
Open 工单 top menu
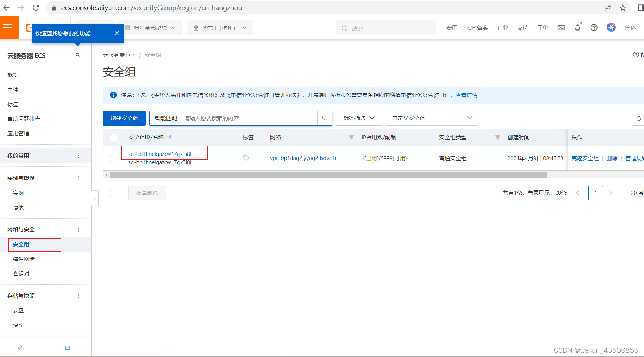click(543, 28)
